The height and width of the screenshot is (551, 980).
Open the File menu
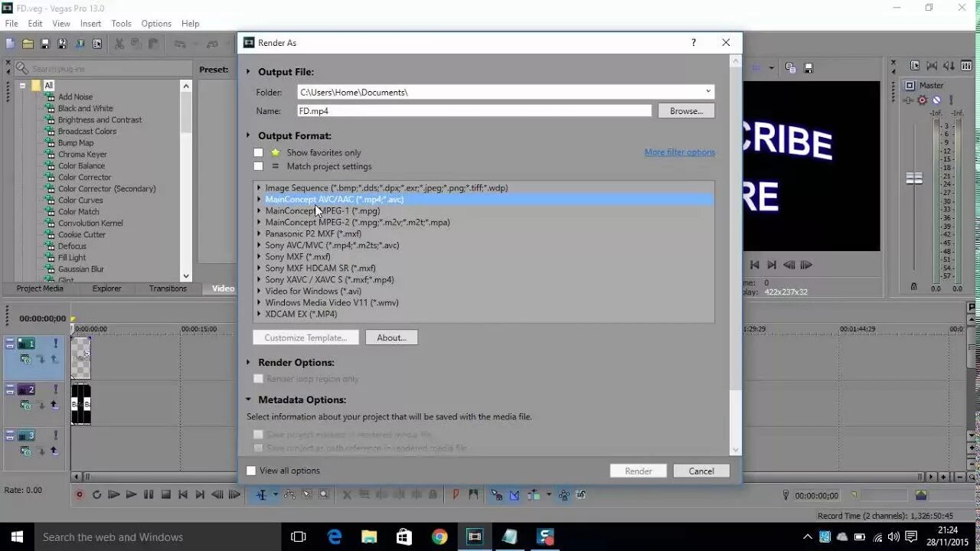(11, 24)
